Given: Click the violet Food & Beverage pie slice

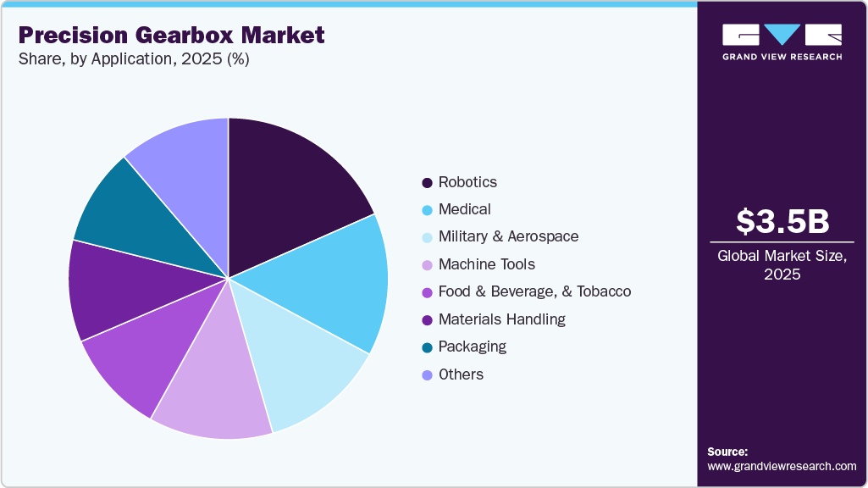Looking at the screenshot, I should (x=152, y=343).
